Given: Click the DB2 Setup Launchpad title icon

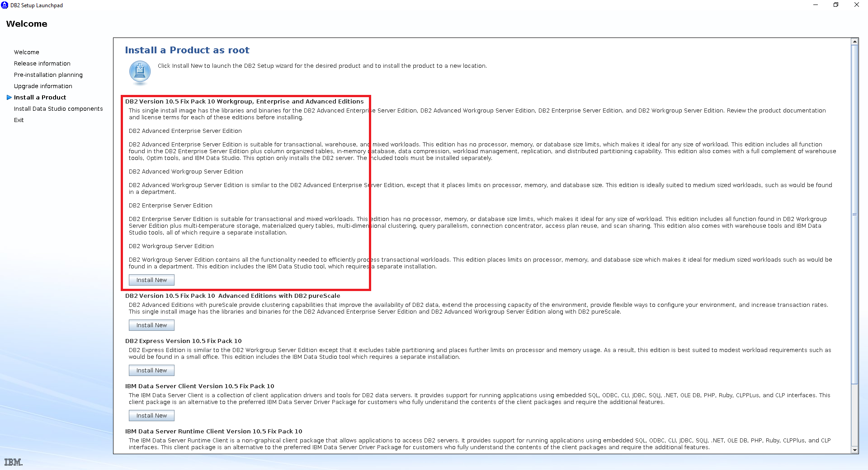Looking at the screenshot, I should tap(5, 5).
